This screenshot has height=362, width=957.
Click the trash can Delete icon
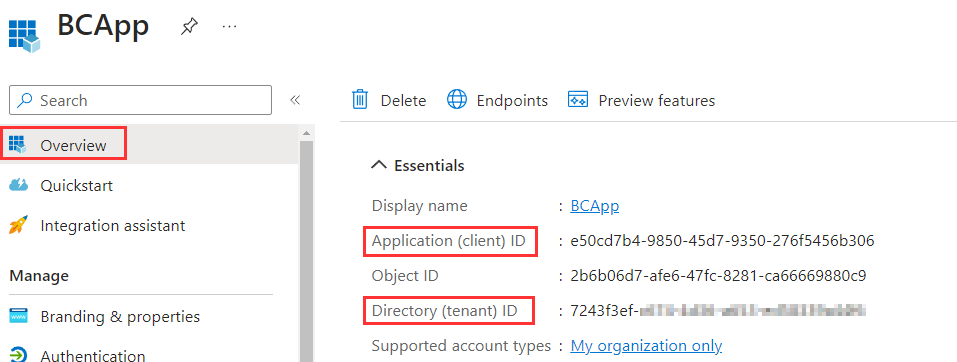click(x=360, y=100)
